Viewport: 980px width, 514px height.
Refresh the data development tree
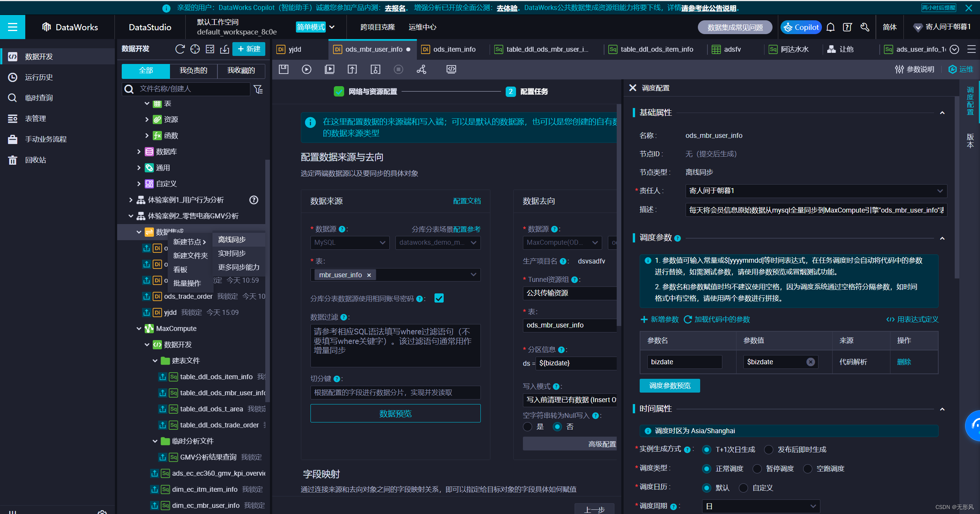pos(180,49)
